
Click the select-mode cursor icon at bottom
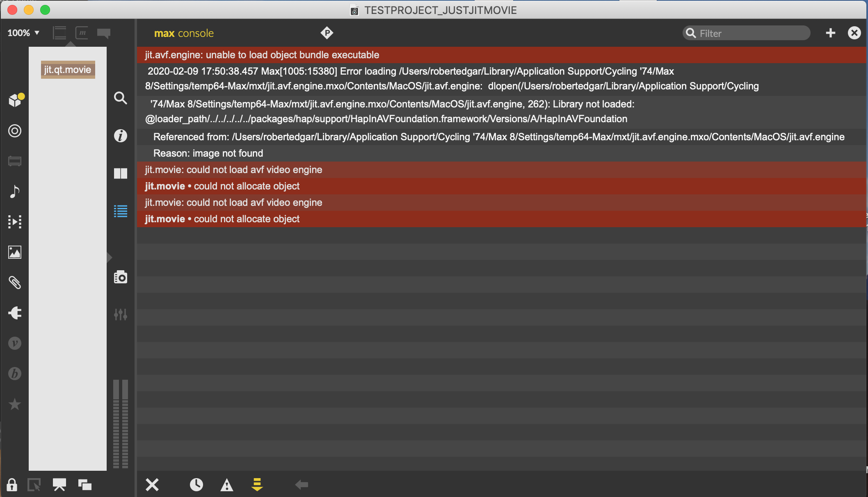(x=34, y=485)
